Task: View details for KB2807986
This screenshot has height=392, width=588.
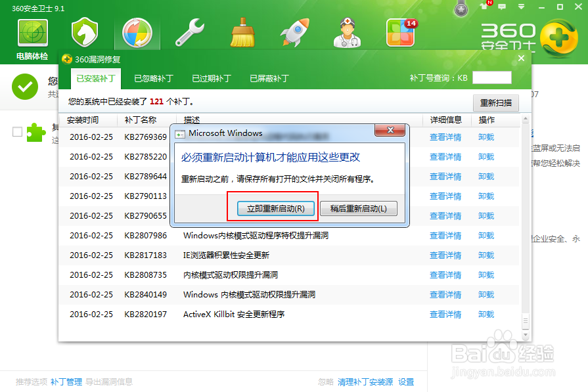Action: click(x=445, y=235)
